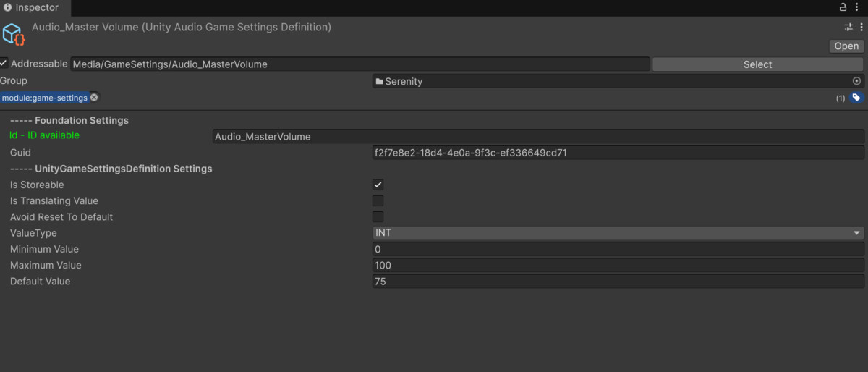This screenshot has height=372, width=868.
Task: Click the 'Is Translating Value' label
Action: (x=54, y=200)
